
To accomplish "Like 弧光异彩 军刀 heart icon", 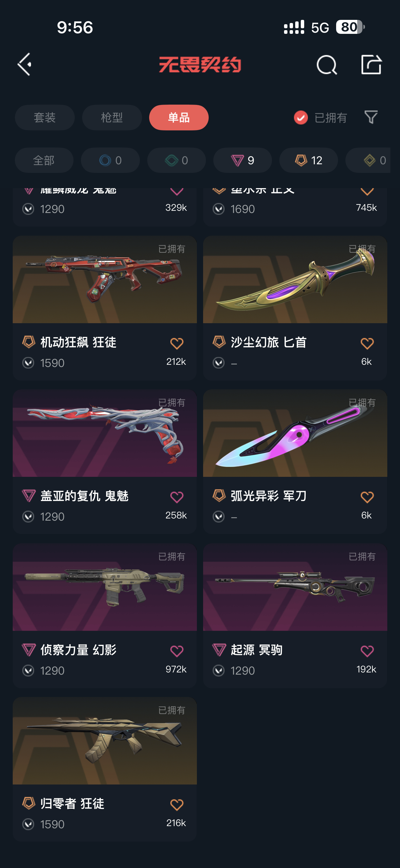I will [367, 497].
